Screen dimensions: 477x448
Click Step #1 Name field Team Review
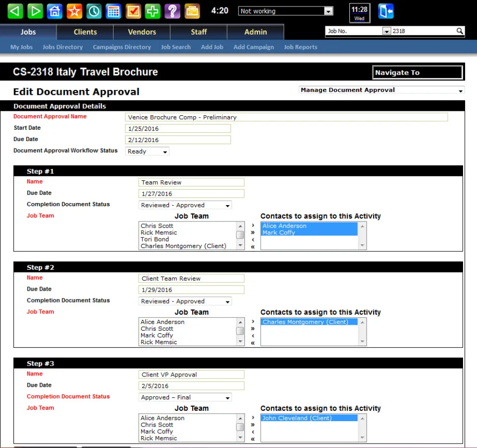[x=191, y=182]
